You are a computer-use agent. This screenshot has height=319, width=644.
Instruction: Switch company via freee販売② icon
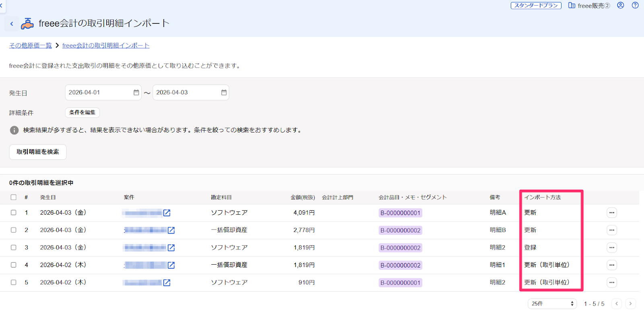pyautogui.click(x=572, y=5)
